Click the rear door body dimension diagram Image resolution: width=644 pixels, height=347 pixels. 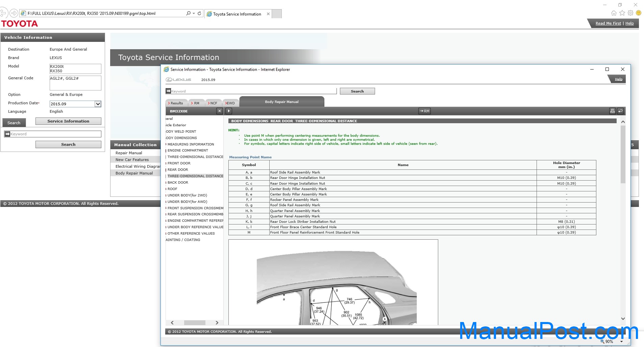click(x=333, y=283)
